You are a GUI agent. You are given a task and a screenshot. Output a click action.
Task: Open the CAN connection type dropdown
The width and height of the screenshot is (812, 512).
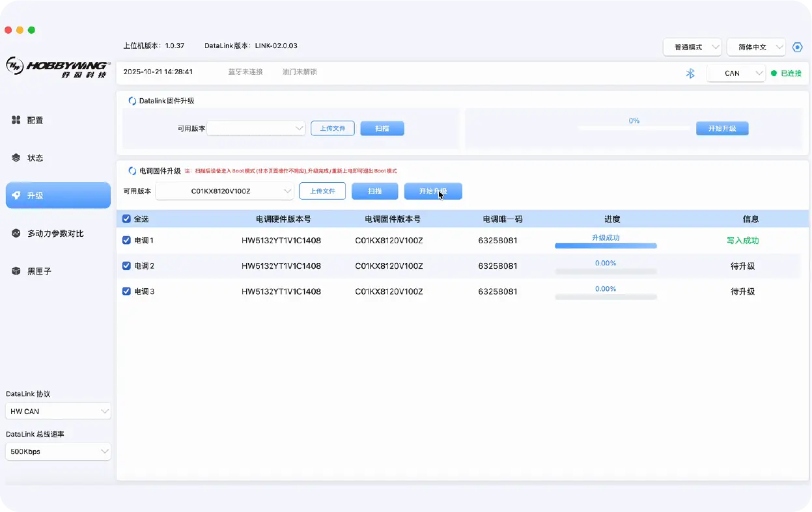tap(736, 74)
